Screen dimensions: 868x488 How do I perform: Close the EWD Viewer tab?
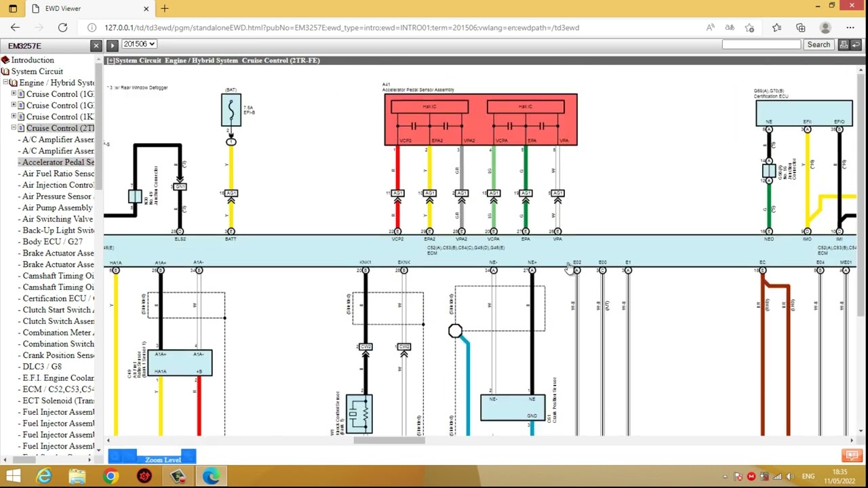[x=146, y=8]
